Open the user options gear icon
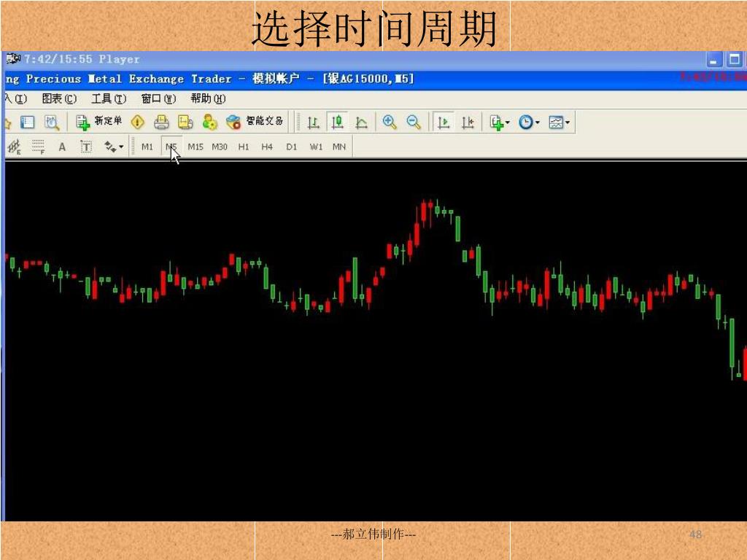Image resolution: width=747 pixels, height=560 pixels. (209, 122)
